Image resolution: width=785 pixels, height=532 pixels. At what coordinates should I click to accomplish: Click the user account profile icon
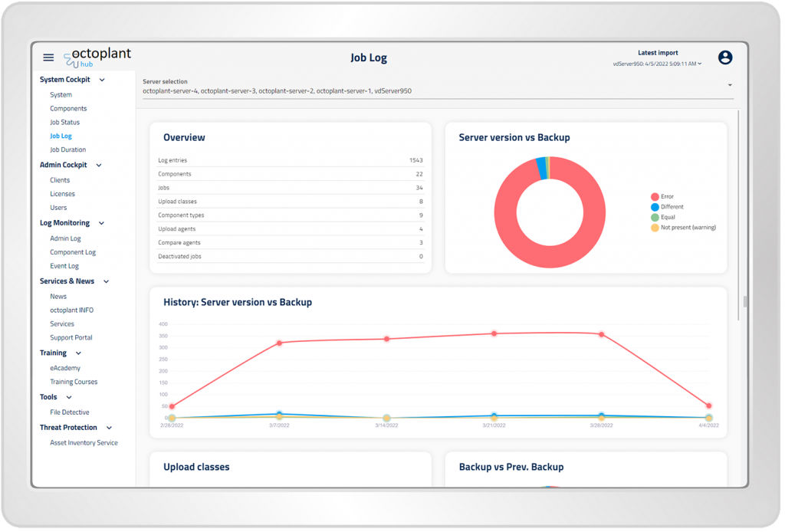[x=724, y=57]
